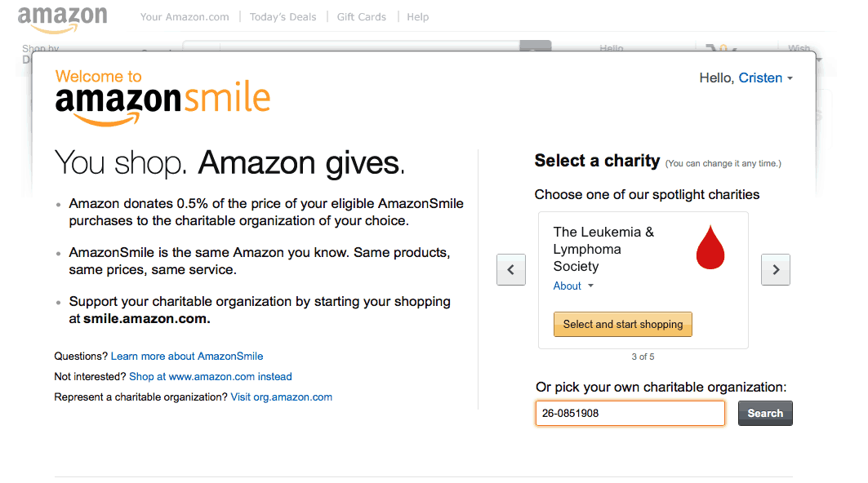Viewport: 868px width, 483px height.
Task: Click the red blood drop charity logo
Action: 710,246
